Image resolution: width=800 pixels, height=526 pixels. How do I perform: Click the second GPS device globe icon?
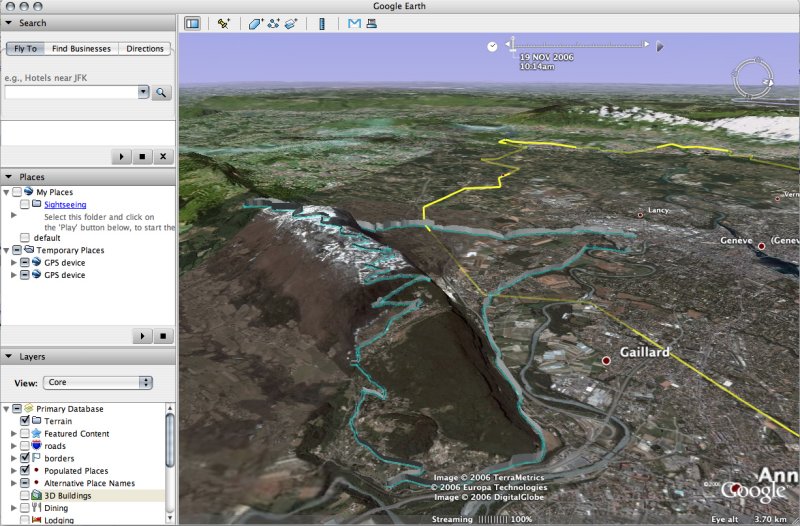pyautogui.click(x=36, y=274)
